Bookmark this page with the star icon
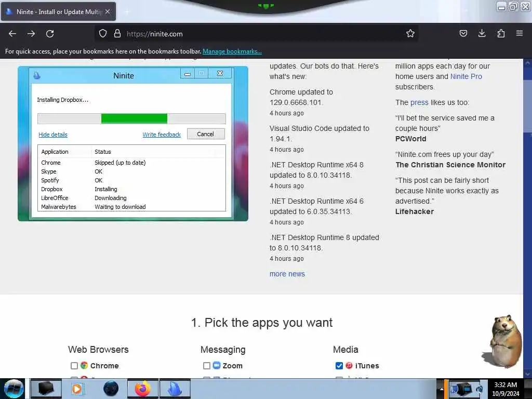This screenshot has height=399, width=532. click(410, 34)
